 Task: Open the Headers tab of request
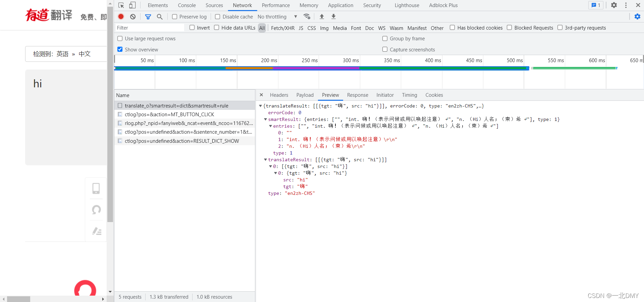(x=279, y=95)
